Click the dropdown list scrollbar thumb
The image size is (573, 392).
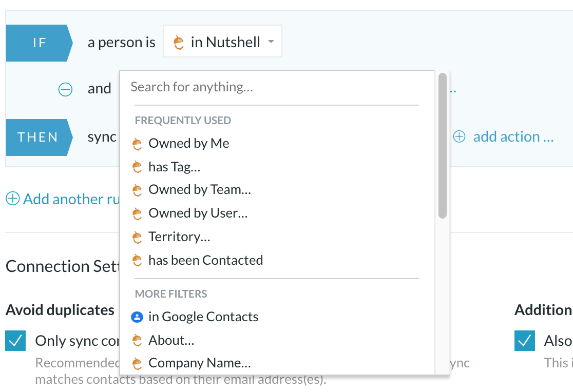tap(443, 146)
